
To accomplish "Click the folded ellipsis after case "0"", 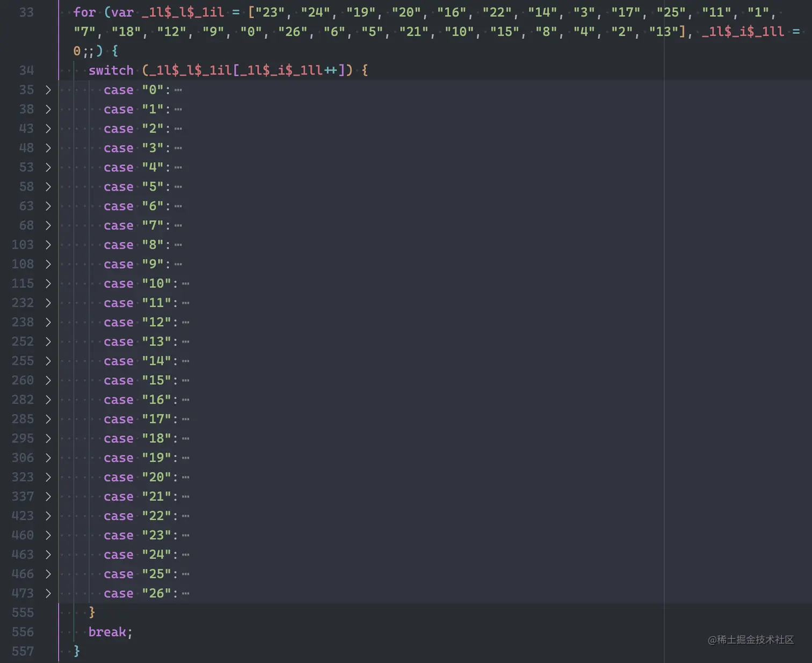I will [x=178, y=90].
